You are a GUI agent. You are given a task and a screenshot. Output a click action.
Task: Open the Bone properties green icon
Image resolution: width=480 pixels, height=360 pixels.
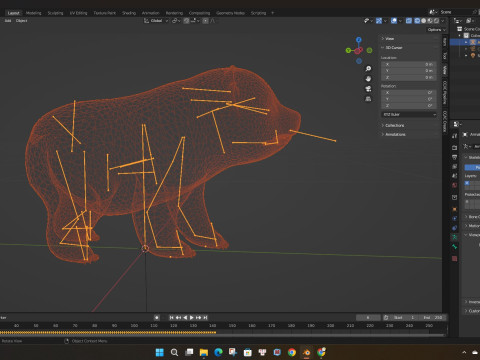(x=454, y=247)
